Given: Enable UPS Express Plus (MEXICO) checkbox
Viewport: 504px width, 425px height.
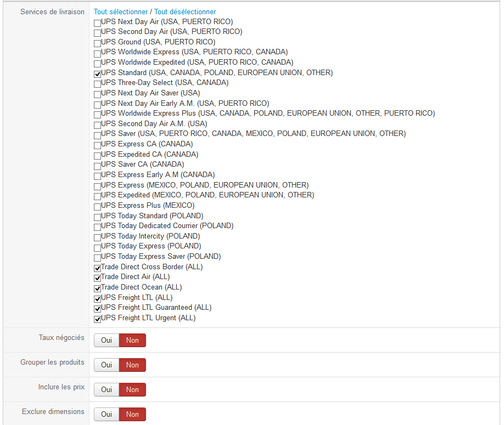Looking at the screenshot, I should point(97,207).
